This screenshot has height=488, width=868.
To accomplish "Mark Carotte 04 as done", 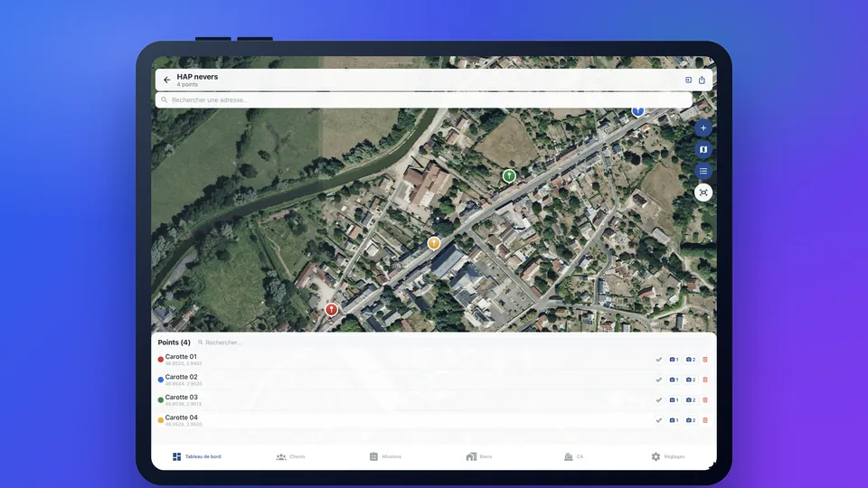I will pos(658,420).
